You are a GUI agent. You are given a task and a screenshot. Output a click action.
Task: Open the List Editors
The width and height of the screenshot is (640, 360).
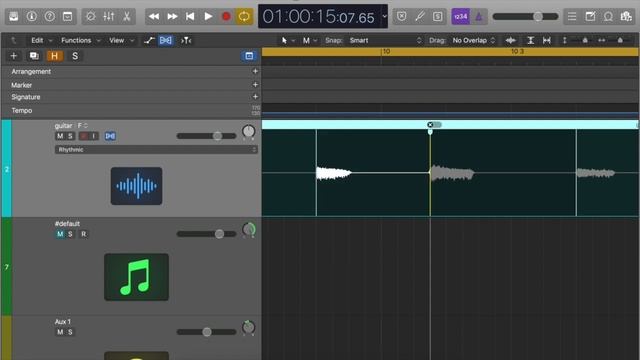572,17
